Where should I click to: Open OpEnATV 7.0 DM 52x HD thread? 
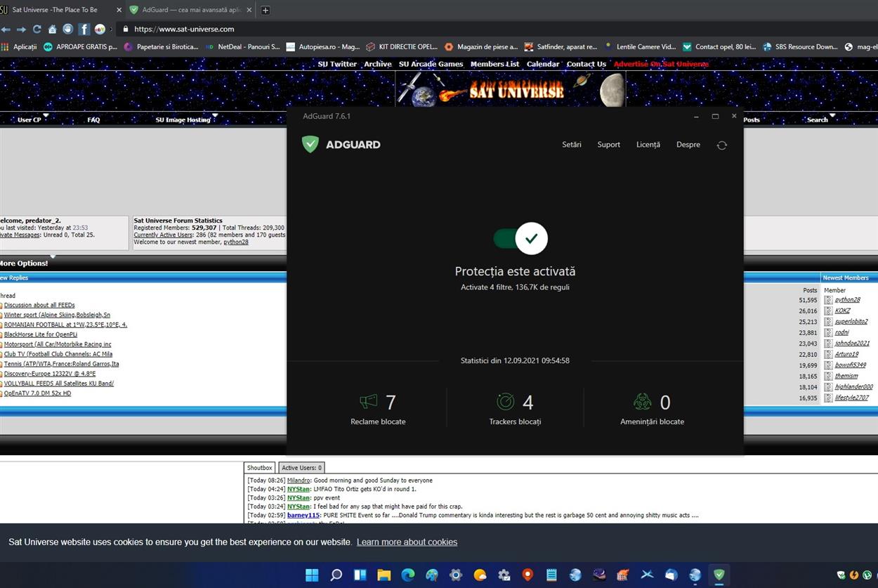tap(37, 393)
